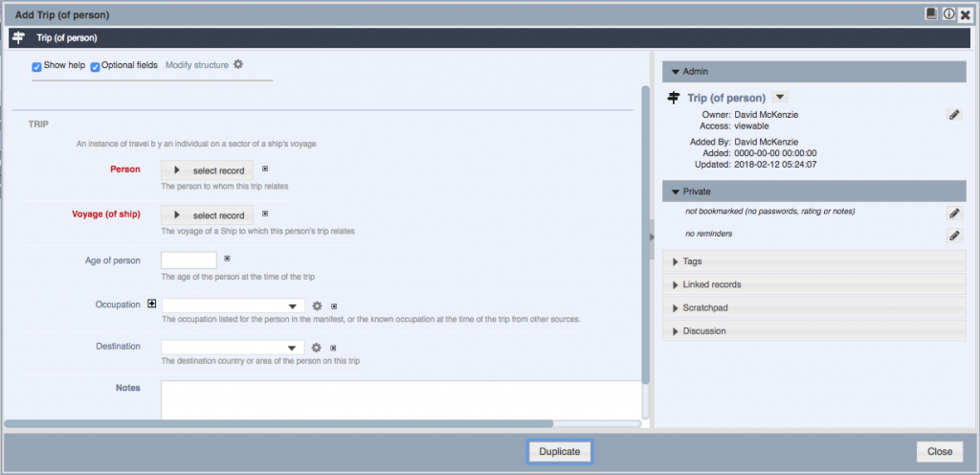Open Modify structure gear icon
Image resolution: width=980 pixels, height=475 pixels.
pyautogui.click(x=238, y=64)
